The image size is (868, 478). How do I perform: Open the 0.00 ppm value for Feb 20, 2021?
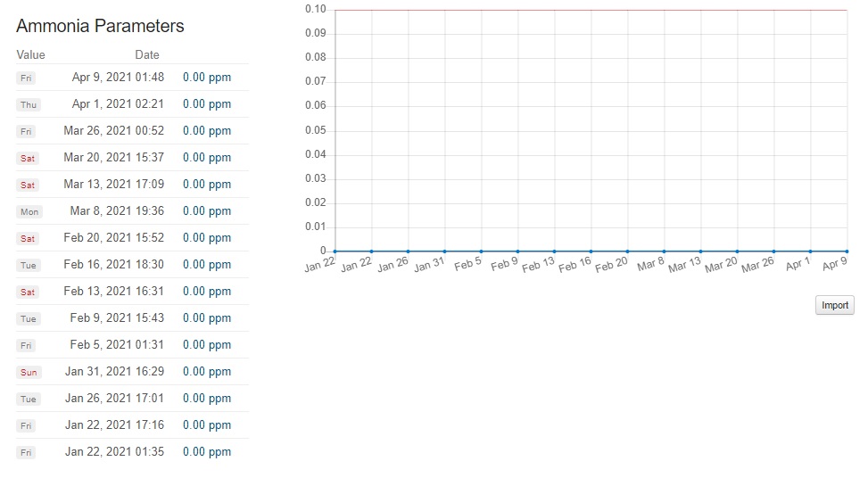point(207,238)
